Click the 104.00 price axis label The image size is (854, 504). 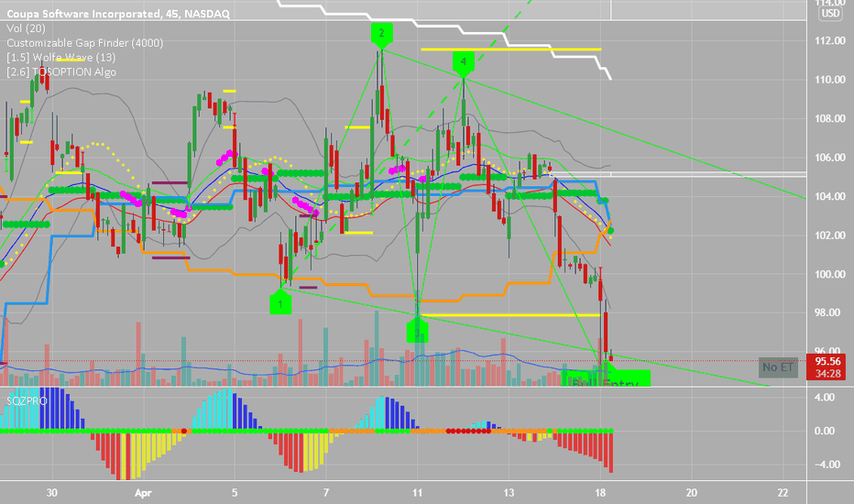click(830, 197)
